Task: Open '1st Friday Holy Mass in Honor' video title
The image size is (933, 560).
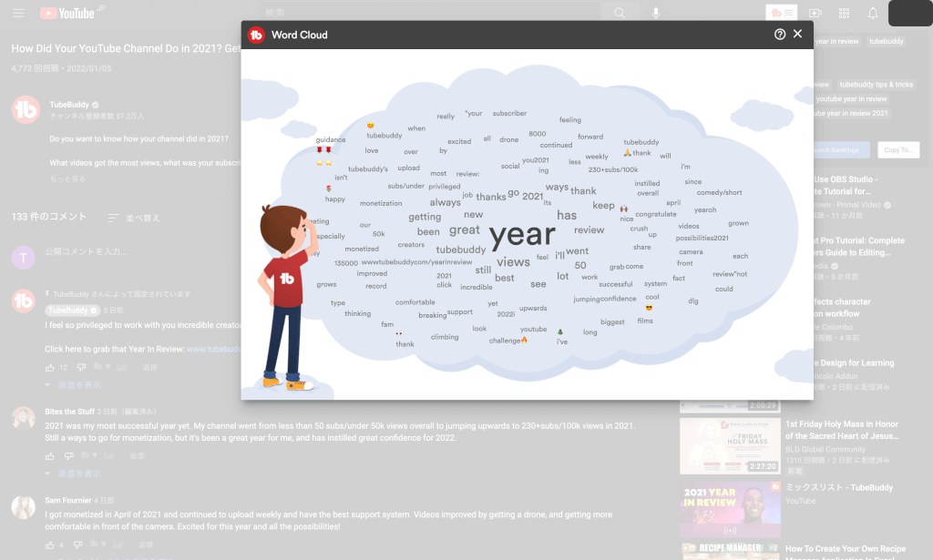Action: tap(842, 430)
